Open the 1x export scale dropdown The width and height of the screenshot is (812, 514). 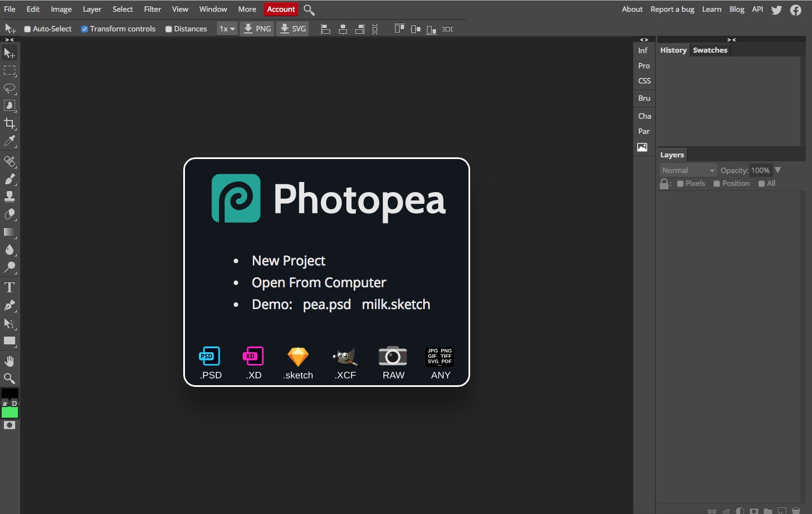pyautogui.click(x=227, y=29)
